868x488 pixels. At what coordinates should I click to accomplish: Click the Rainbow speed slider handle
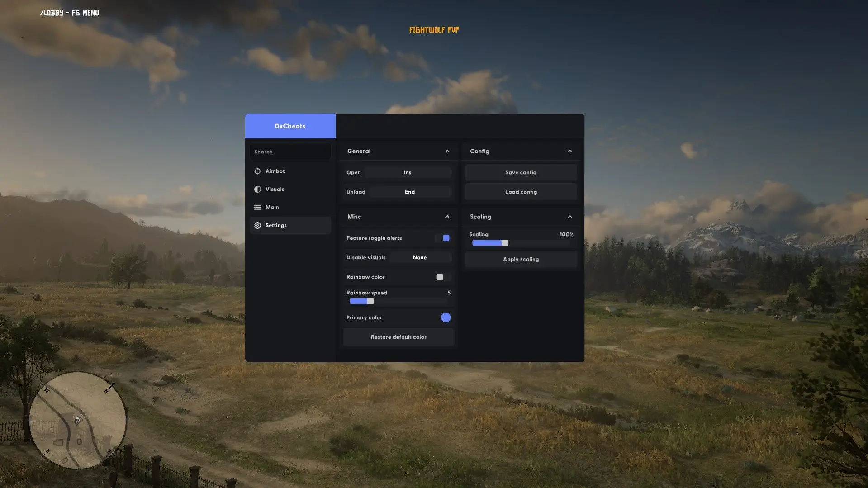click(370, 301)
